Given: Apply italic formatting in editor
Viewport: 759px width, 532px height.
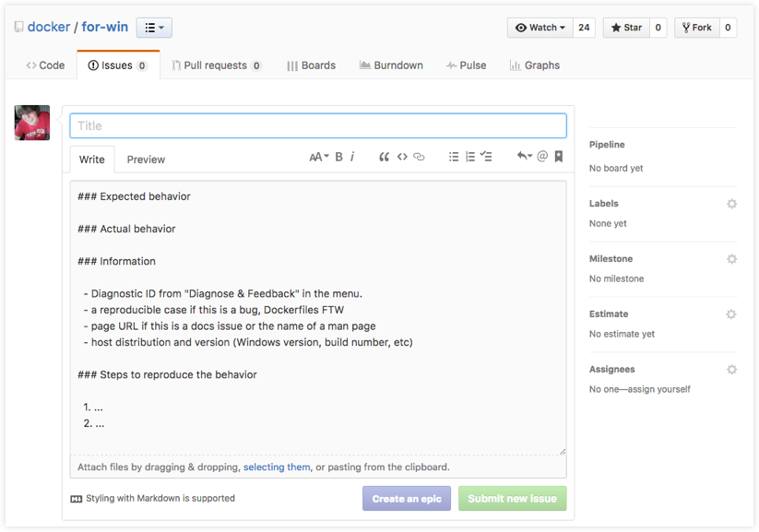Looking at the screenshot, I should [x=352, y=157].
